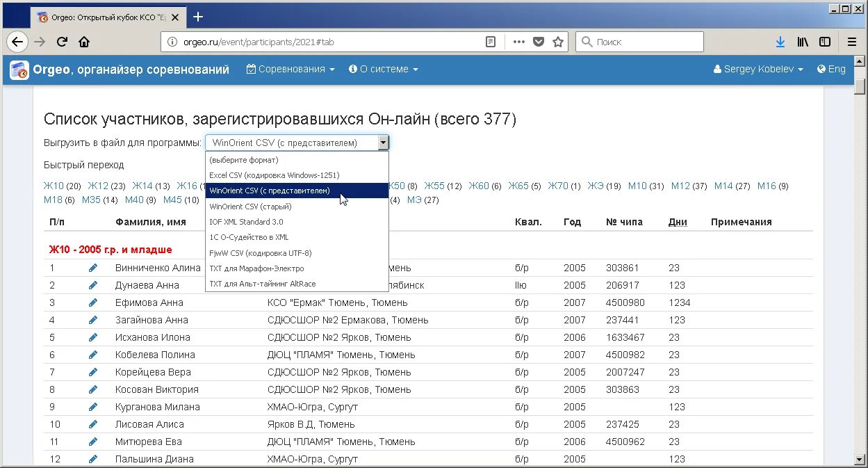Click the red Ж10 - 2005 г.р. и младше heading
This screenshot has width=868, height=468.
tap(110, 249)
